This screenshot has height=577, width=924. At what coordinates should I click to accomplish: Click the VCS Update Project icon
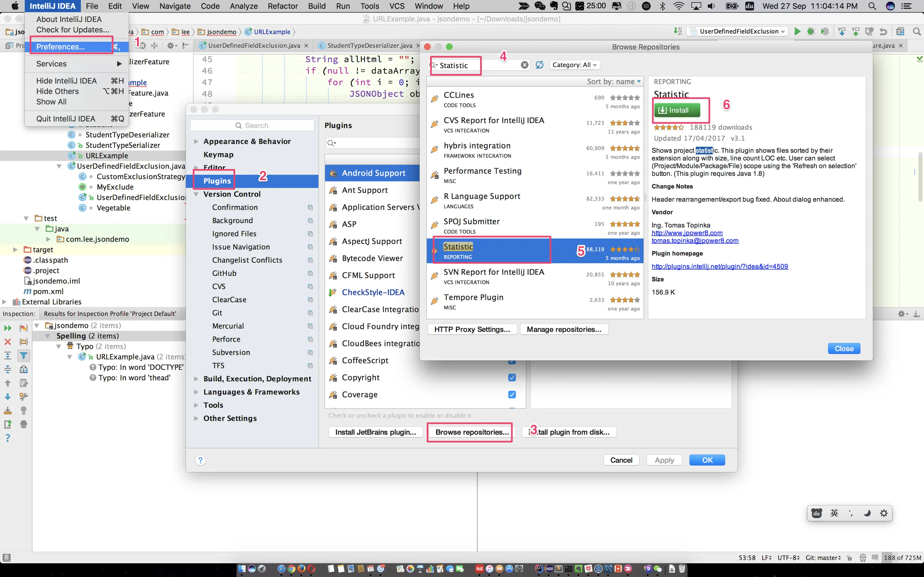(x=842, y=31)
